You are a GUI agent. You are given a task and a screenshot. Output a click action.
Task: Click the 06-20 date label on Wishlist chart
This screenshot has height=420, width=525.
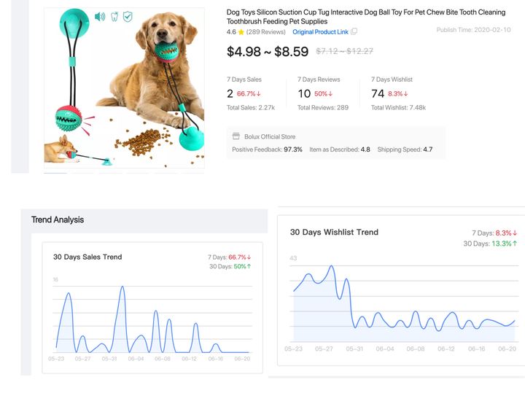click(x=507, y=349)
